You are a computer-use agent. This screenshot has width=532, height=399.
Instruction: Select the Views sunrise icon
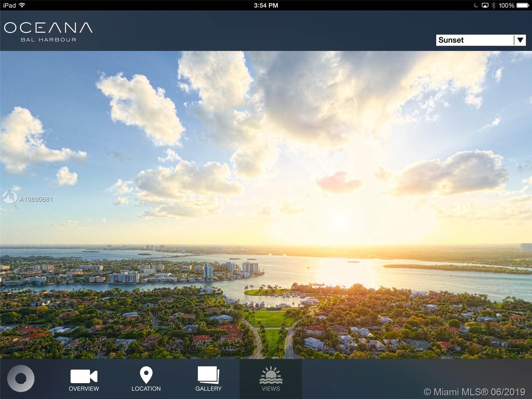pos(271,375)
